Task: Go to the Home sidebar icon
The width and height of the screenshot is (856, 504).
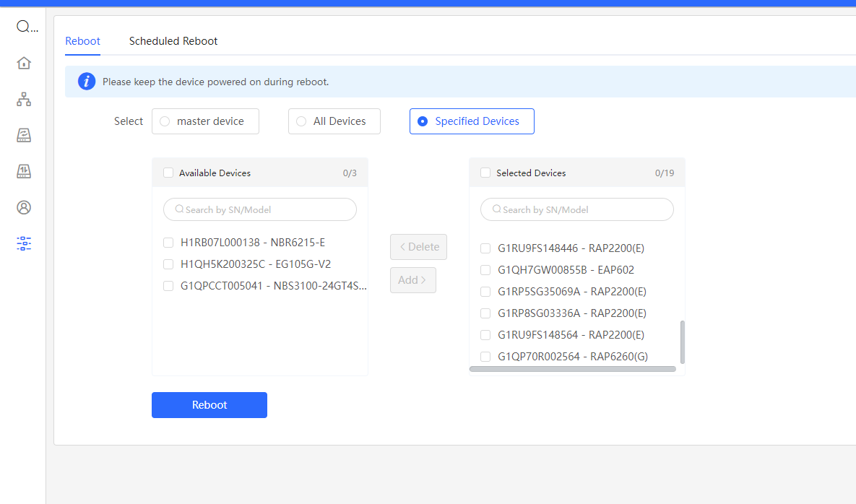Action: [23, 63]
